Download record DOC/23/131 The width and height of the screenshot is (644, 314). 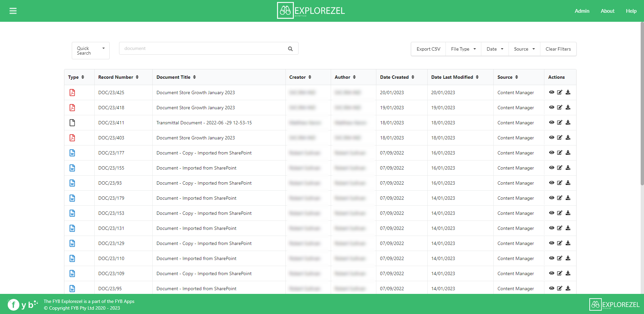(x=568, y=228)
